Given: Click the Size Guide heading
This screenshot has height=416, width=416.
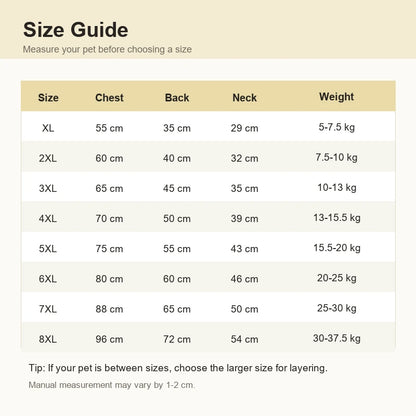Looking at the screenshot, I should 76,30.
